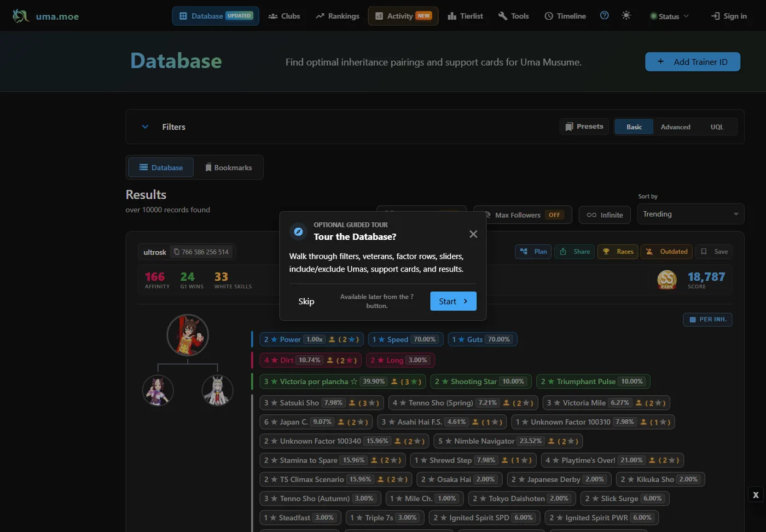Select the main parent Uma portrait
Screen dimensions: 766x532
coord(188,335)
